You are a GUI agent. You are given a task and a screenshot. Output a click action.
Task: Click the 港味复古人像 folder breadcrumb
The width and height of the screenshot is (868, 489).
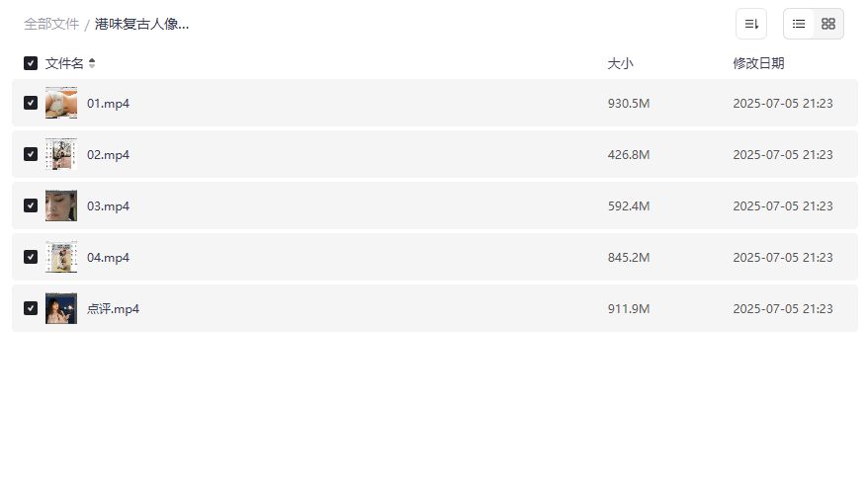click(141, 24)
